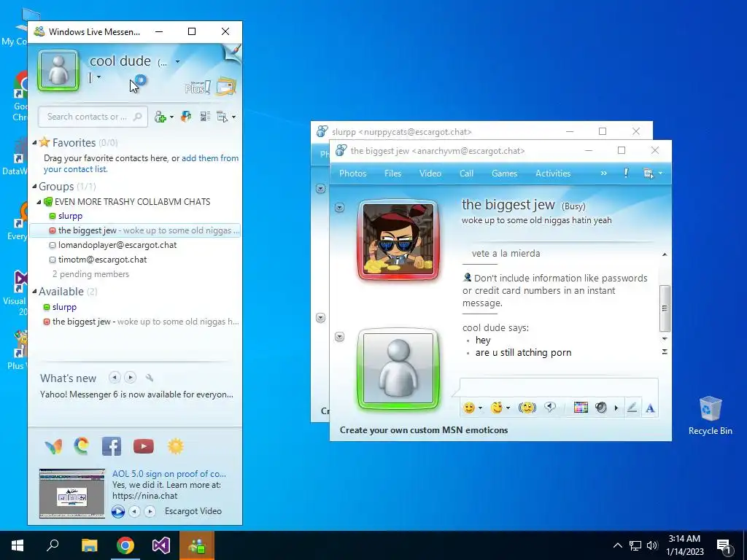Click the magnifier in the Search contacts box

click(138, 117)
